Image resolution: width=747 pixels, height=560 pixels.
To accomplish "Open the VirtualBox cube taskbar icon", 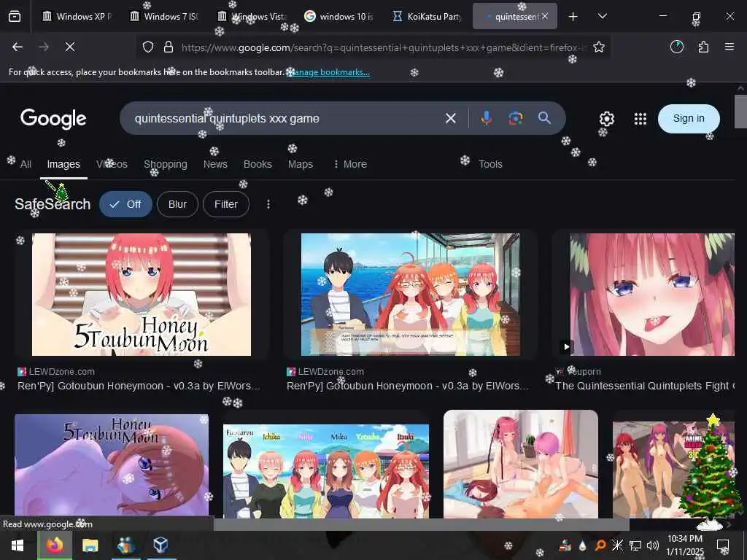I will 160,545.
